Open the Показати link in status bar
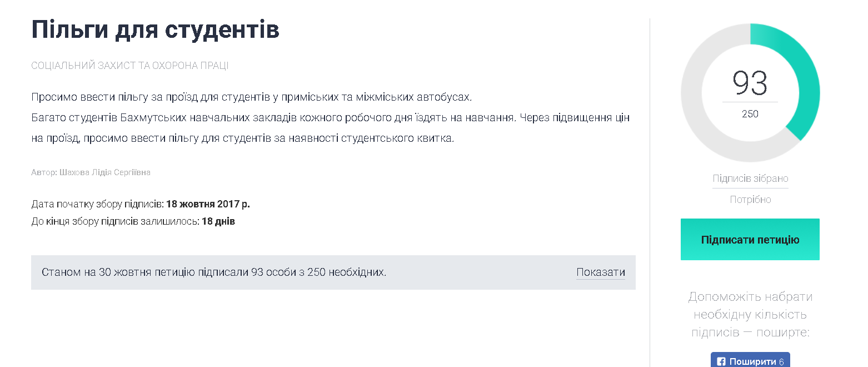The height and width of the screenshot is (367, 868). [600, 272]
